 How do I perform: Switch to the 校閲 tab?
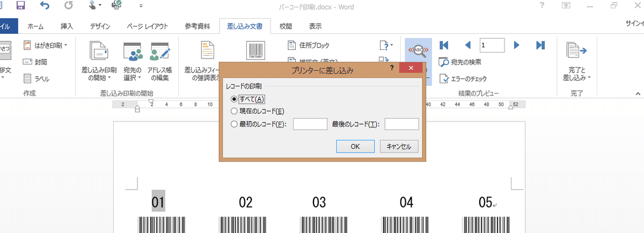(x=286, y=26)
